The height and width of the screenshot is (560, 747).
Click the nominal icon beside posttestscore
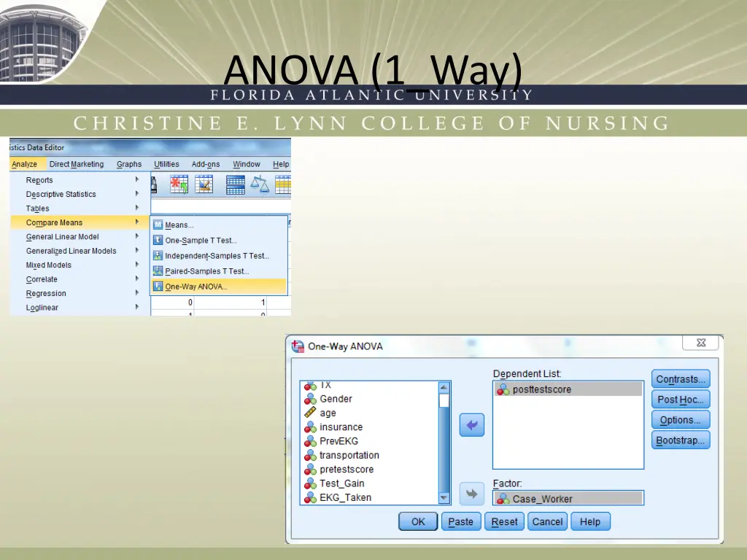[x=503, y=389]
